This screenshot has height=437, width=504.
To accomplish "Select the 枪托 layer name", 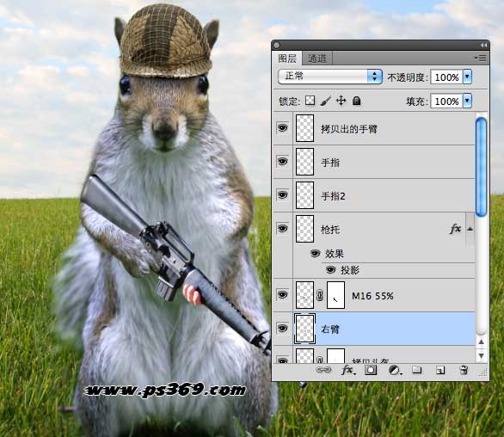I will pyautogui.click(x=330, y=230).
